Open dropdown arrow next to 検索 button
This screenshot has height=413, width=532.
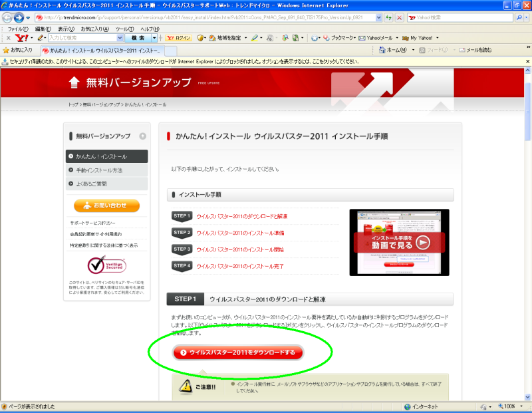(x=154, y=38)
